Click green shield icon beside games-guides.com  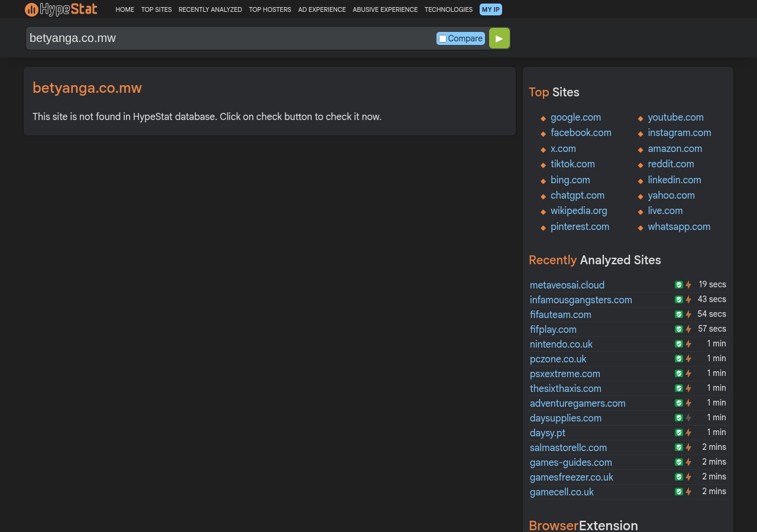pos(679,462)
